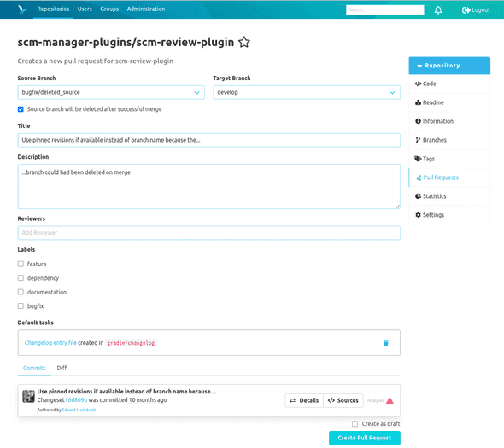Viewport: 504px width, 448px height.
Task: Focus the Add Reviewer field
Action: (209, 233)
